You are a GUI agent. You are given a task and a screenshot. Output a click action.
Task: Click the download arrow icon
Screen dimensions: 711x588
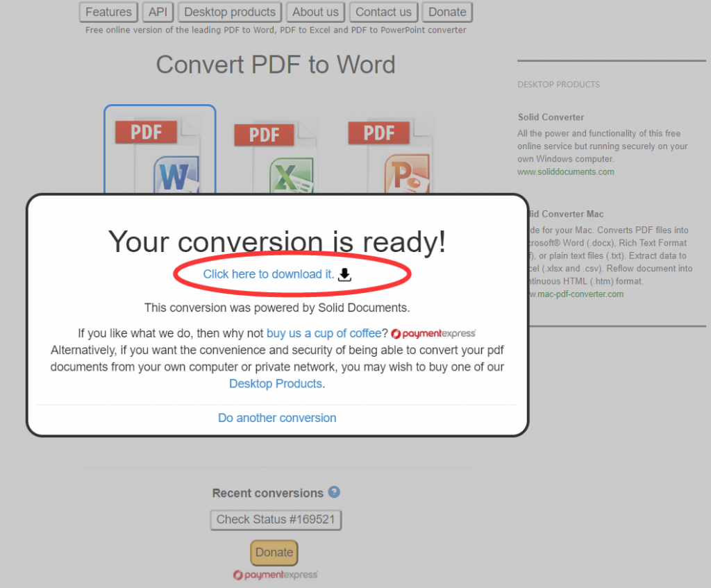345,275
